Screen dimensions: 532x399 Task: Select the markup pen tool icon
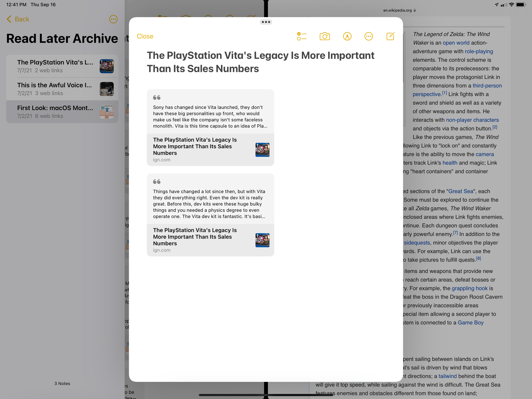click(347, 36)
